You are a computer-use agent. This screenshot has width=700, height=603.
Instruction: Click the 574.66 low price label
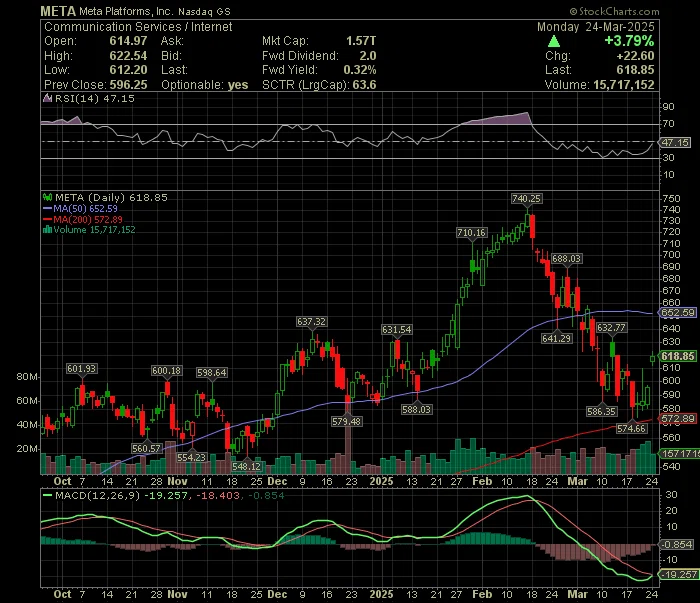(x=631, y=428)
